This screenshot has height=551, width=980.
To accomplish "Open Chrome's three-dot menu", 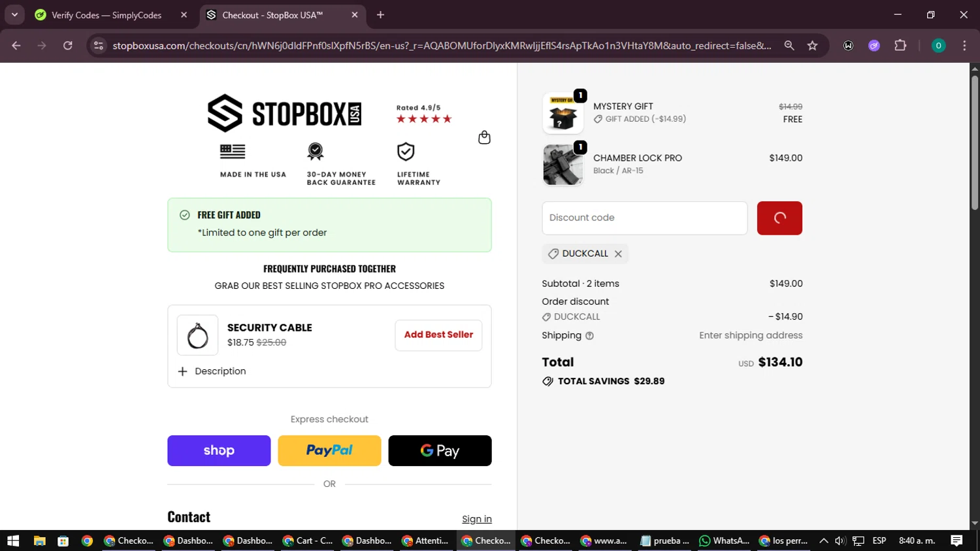I will pyautogui.click(x=964, y=46).
